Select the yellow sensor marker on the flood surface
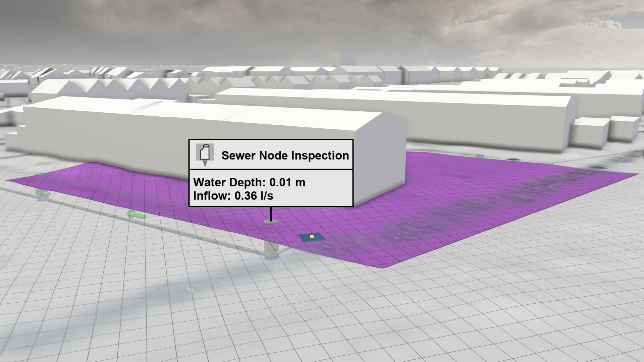Screen dimensions: 644x362 point(312,236)
